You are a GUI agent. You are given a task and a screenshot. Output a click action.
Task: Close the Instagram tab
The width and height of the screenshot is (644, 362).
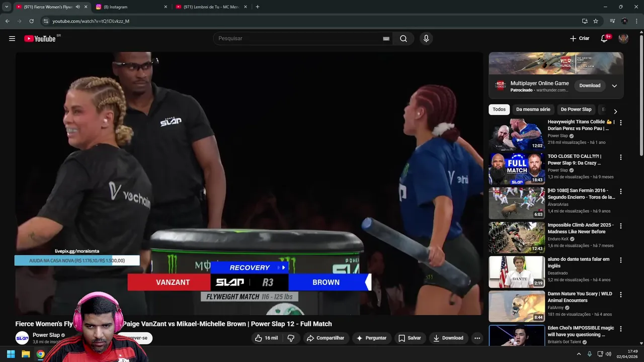[x=166, y=7]
